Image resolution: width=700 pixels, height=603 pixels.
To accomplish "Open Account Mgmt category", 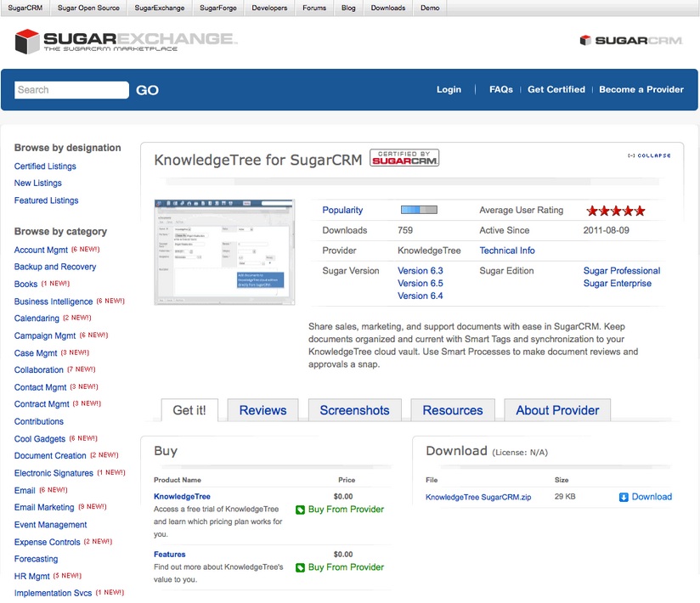I will [41, 250].
